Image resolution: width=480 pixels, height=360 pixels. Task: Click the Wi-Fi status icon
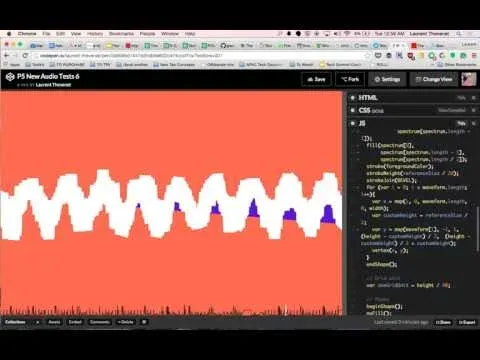[x=348, y=34]
